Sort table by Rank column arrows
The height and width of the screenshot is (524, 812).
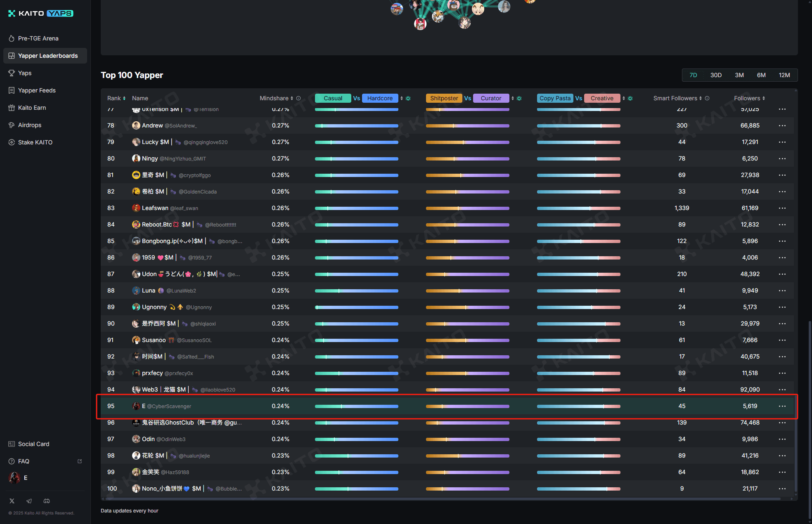click(x=124, y=98)
